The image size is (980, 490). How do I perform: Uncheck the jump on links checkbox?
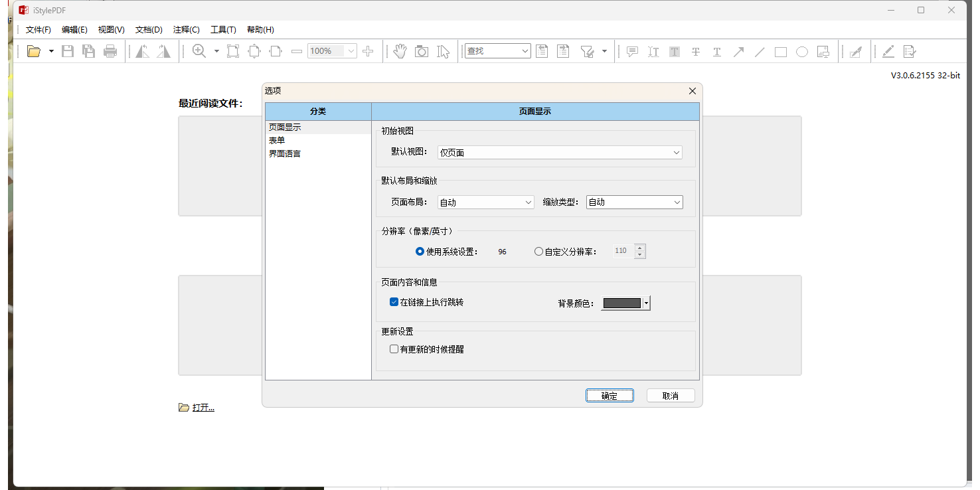394,302
